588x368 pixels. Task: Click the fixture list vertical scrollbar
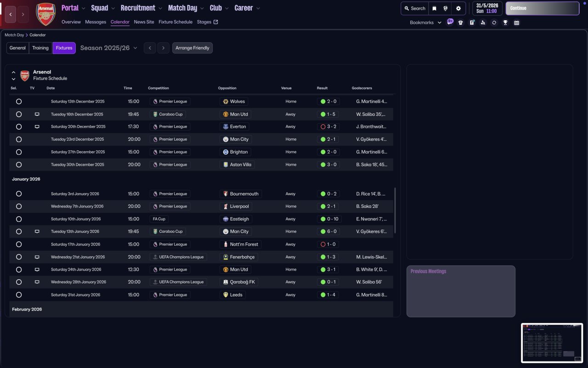tap(395, 210)
